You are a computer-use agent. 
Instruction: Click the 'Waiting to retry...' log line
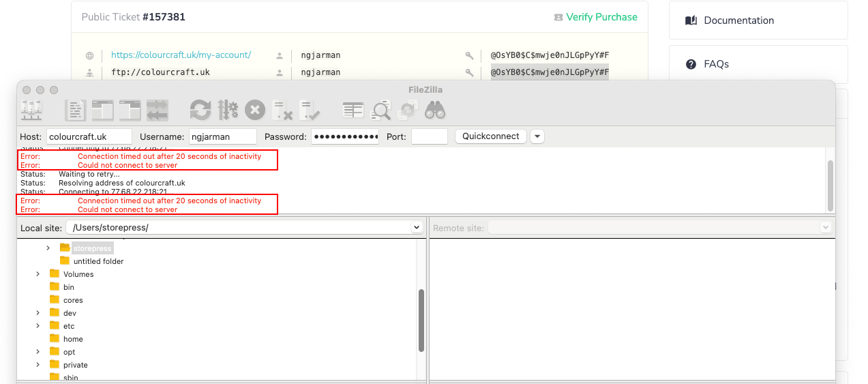pos(89,174)
